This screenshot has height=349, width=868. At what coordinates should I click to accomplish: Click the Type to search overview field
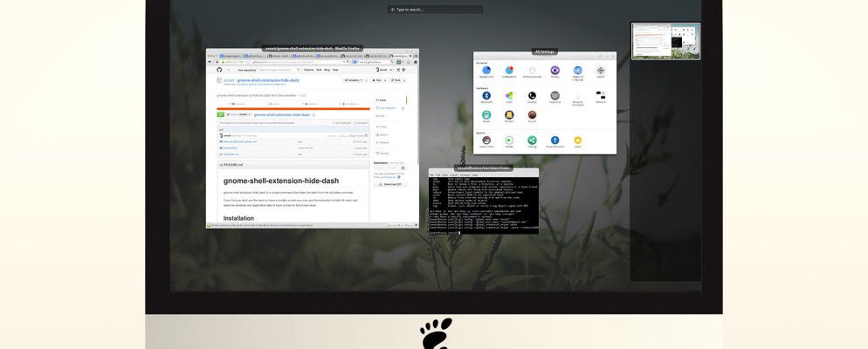coord(435,10)
